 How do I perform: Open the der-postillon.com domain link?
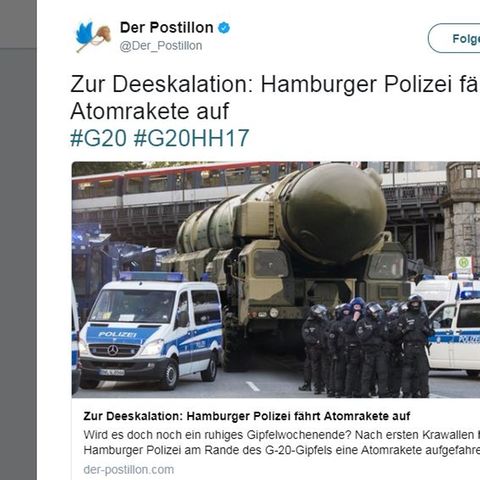(129, 469)
